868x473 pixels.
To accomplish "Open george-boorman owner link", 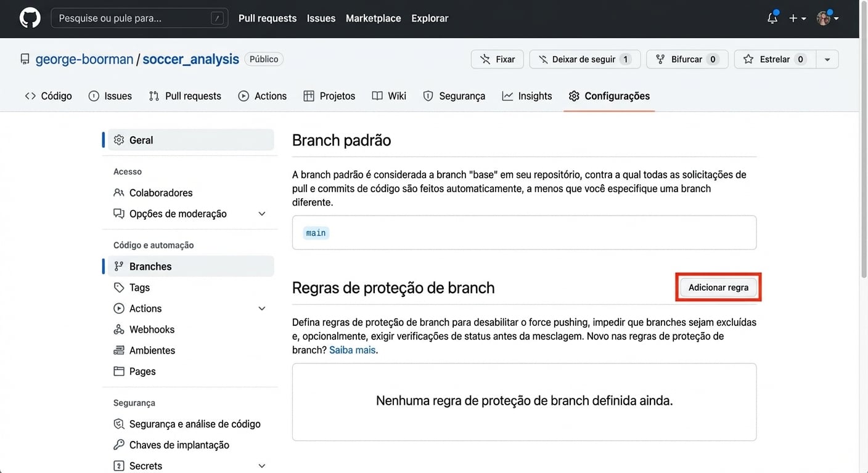I will pyautogui.click(x=84, y=59).
